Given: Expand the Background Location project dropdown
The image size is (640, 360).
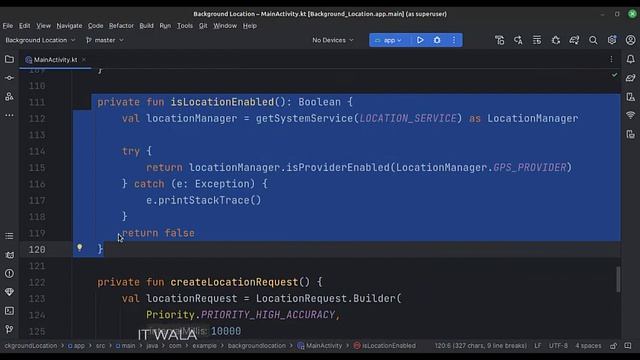Looking at the screenshot, I should [40, 40].
